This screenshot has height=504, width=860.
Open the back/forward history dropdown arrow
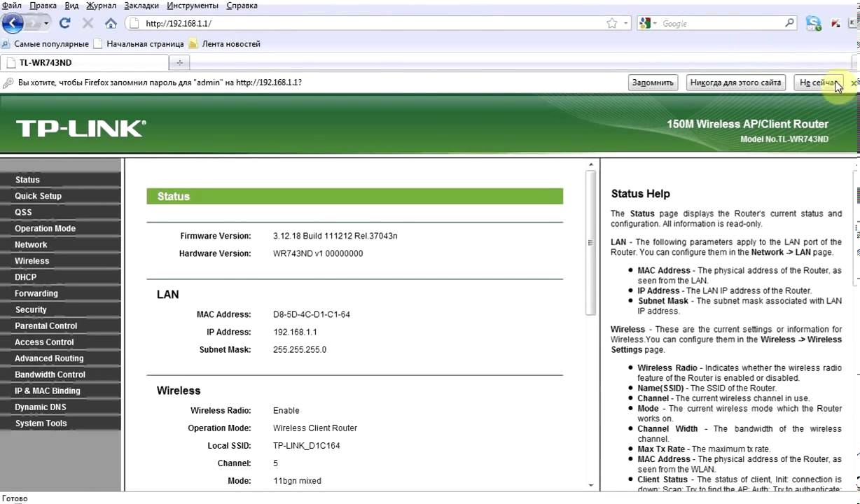click(x=47, y=23)
